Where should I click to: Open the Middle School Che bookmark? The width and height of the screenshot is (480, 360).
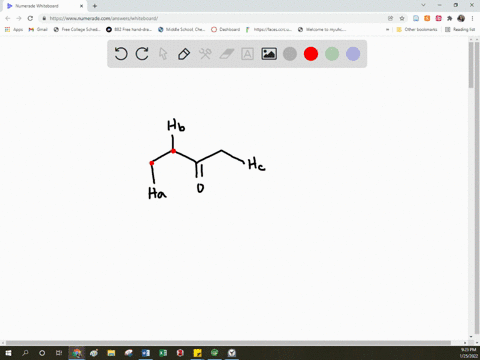click(182, 29)
